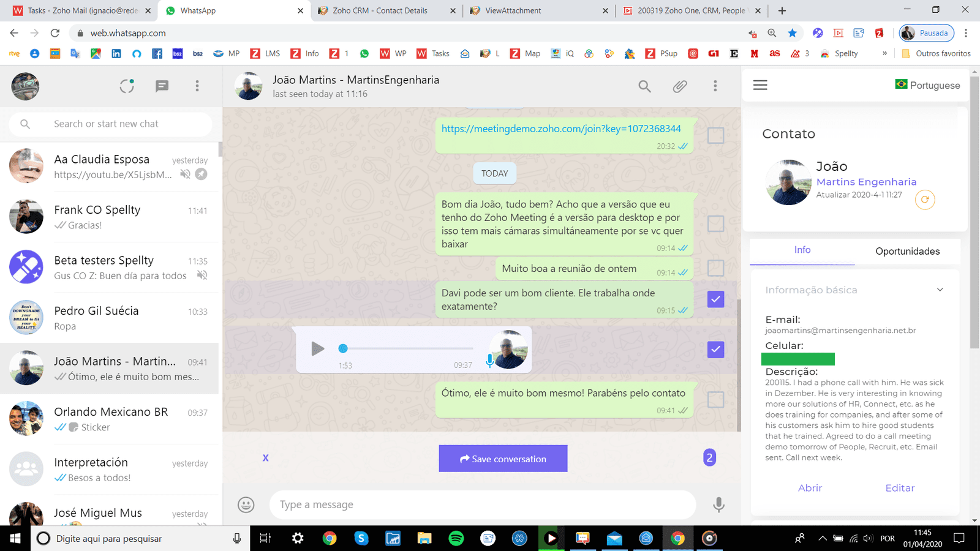This screenshot has height=551, width=980.
Task: Open conversation options menu dots
Action: point(715,86)
